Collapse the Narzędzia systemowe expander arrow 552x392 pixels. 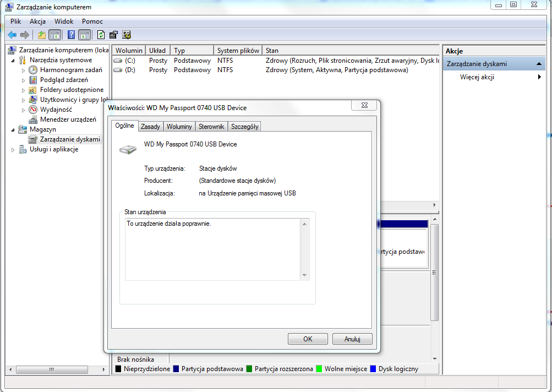[13, 60]
